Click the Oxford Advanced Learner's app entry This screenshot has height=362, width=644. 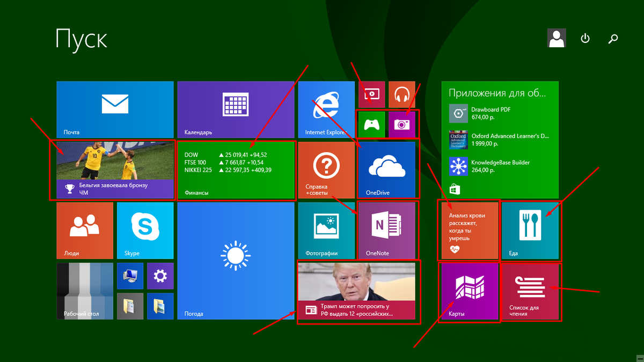click(499, 140)
